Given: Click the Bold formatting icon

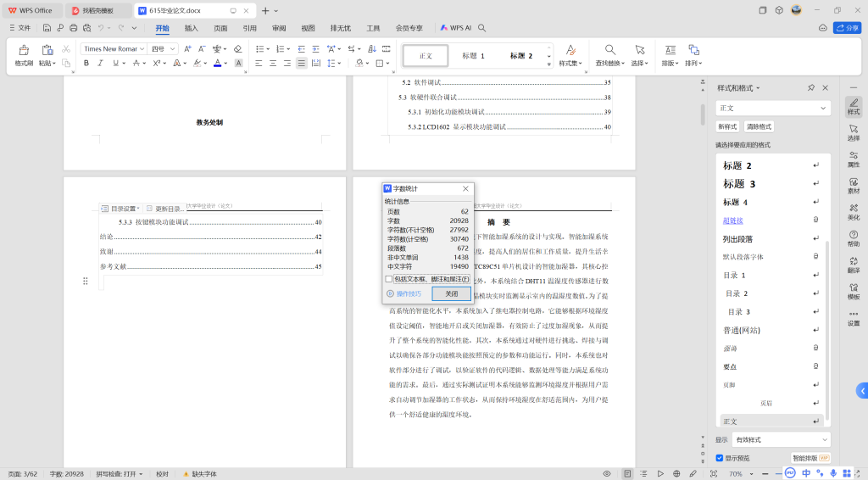Looking at the screenshot, I should click(x=86, y=63).
